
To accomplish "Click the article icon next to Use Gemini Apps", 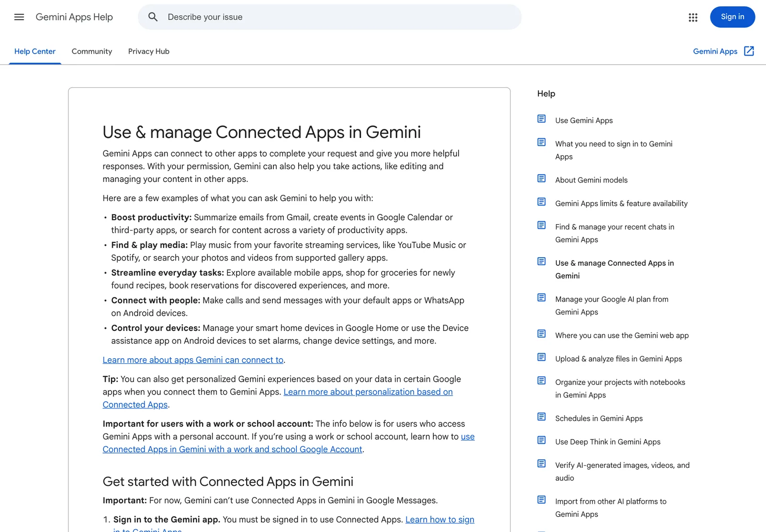I will coord(541,119).
